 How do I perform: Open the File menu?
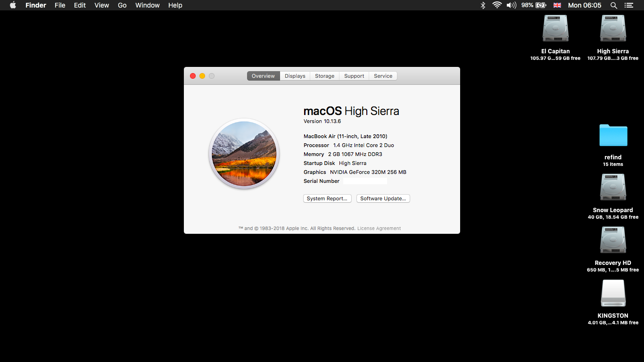[x=60, y=5]
